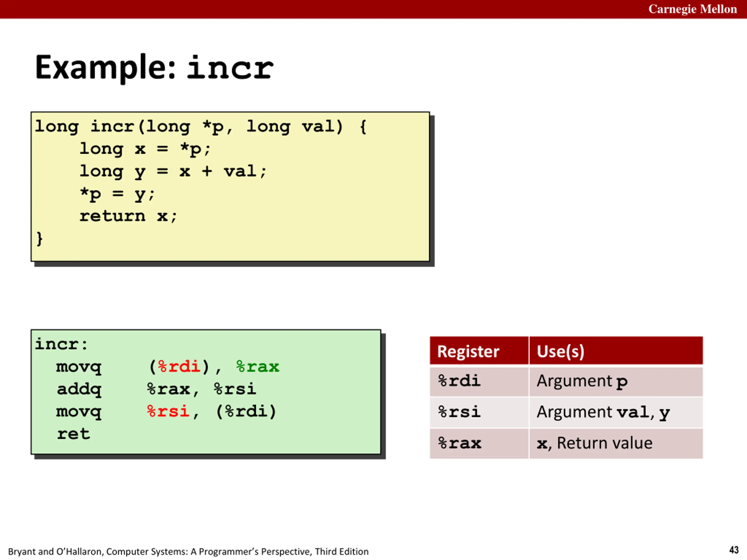747x560 pixels.
Task: Click the Bryant and O'Hallaron footer citation
Action: click(188, 551)
